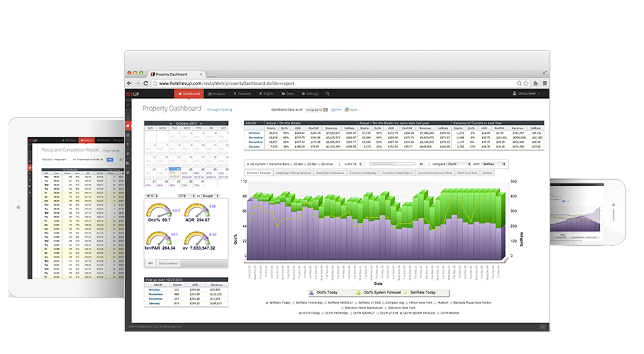Enable the SellRate Yesterday checkbox
644x354 pixels.
[x=294, y=303]
